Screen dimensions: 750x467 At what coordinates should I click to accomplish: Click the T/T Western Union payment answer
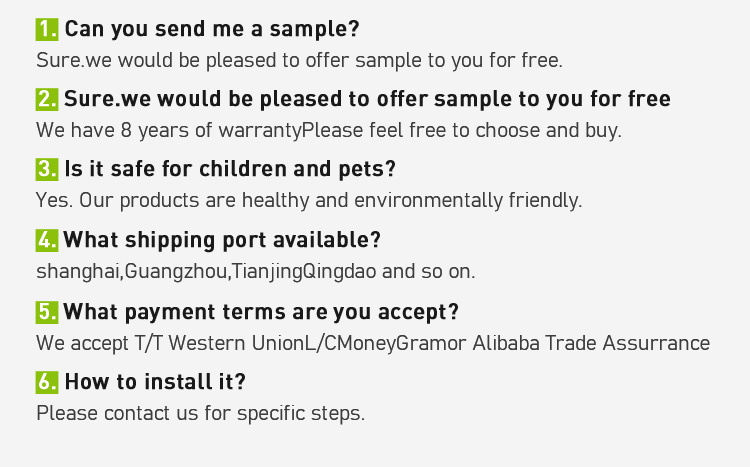(x=373, y=344)
